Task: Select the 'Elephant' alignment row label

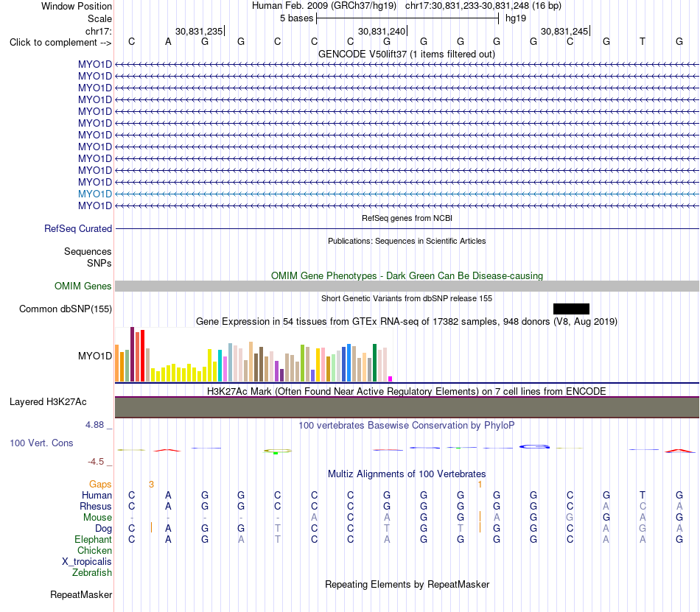Action: point(93,539)
